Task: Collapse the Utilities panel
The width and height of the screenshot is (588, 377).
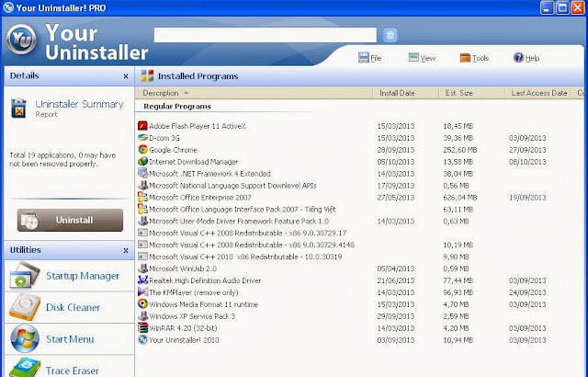Action: pyautogui.click(x=126, y=250)
